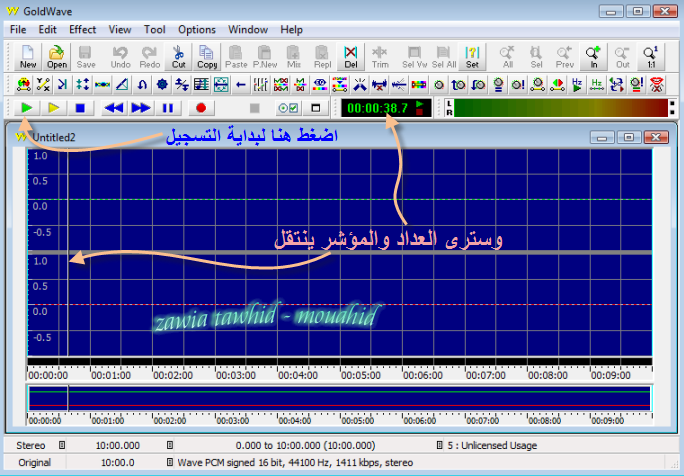Image resolution: width=684 pixels, height=476 pixels.
Task: Click the waveform overview strip below the timeline
Action: click(x=340, y=399)
